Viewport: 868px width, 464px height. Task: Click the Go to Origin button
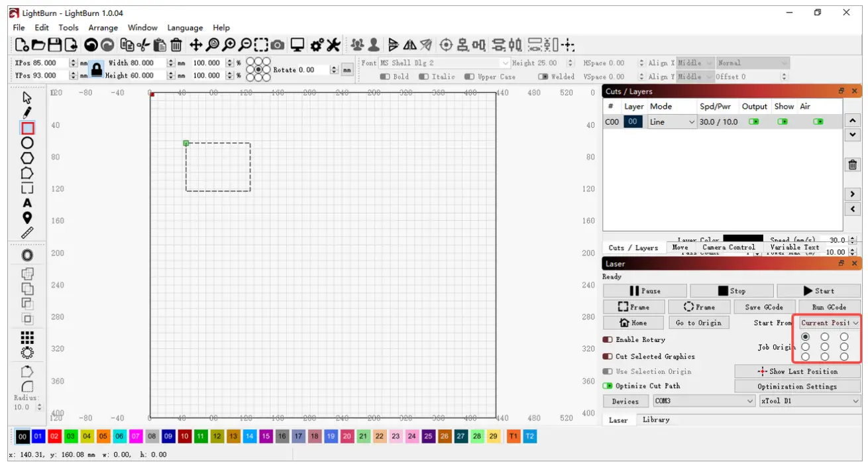699,323
